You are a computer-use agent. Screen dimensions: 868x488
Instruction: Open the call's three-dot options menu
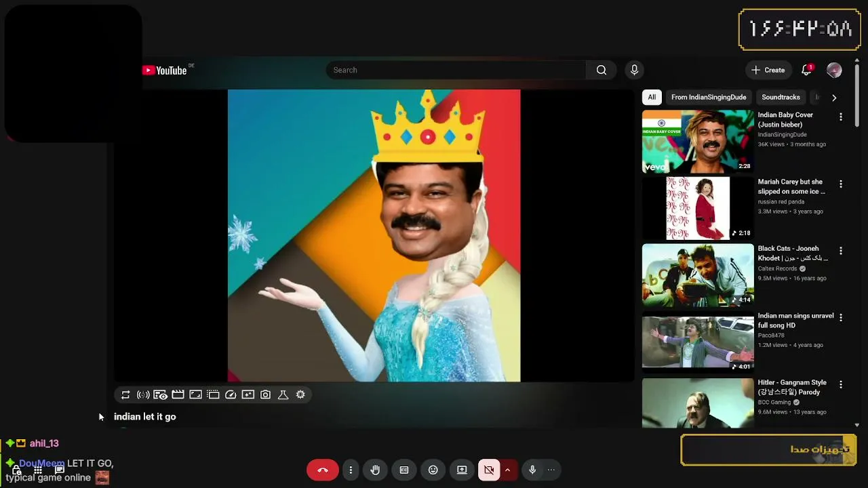coord(351,470)
